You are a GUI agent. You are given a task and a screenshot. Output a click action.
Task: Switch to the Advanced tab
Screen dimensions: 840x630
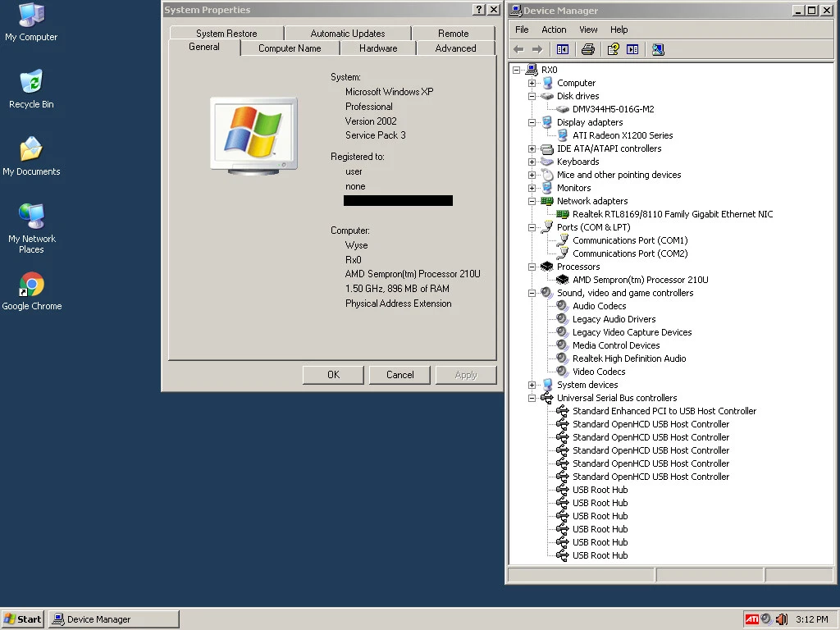(x=455, y=48)
